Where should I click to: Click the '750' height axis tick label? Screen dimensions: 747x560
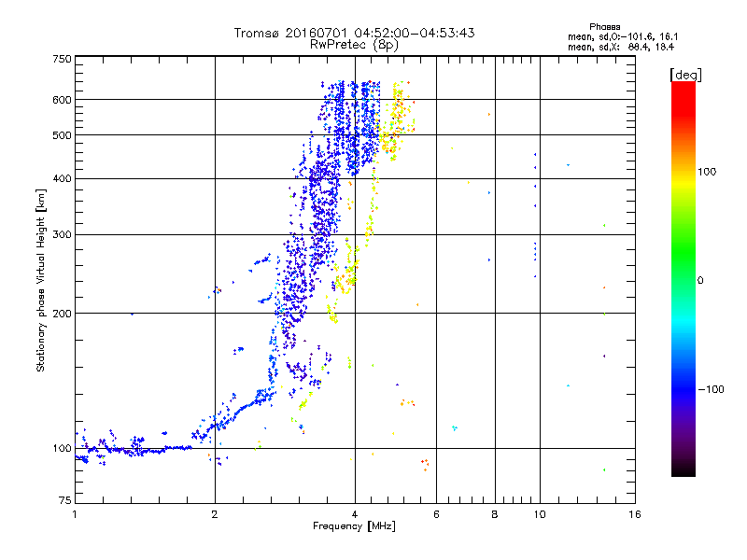pyautogui.click(x=62, y=59)
